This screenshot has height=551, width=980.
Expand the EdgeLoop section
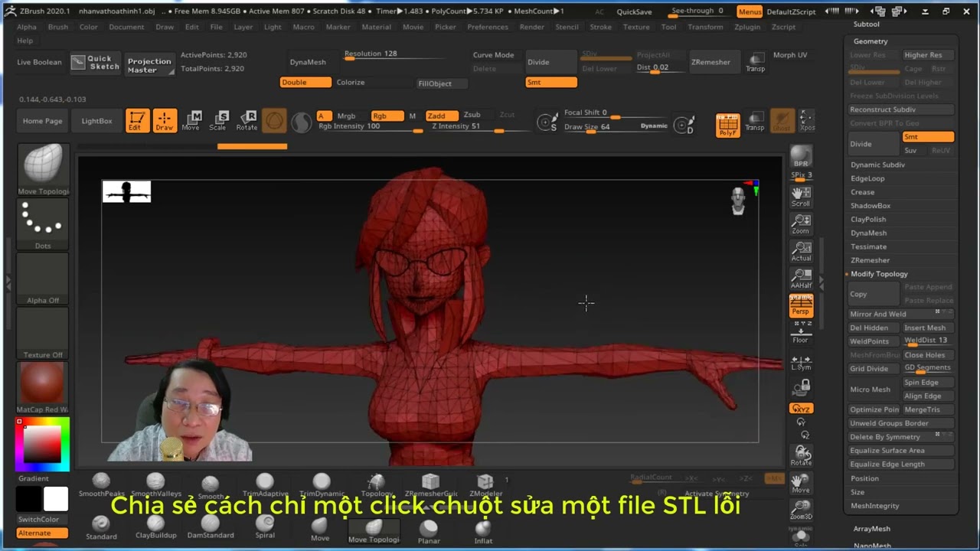pyautogui.click(x=867, y=178)
